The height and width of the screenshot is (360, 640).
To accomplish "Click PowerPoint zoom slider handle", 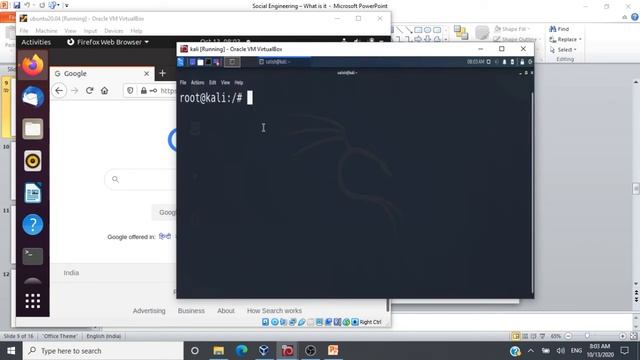I will coord(587,336).
